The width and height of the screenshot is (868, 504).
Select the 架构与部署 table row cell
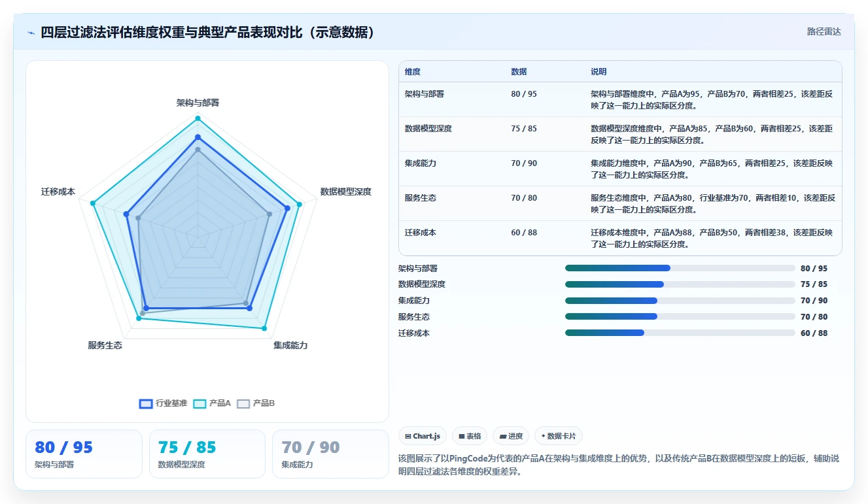(425, 94)
